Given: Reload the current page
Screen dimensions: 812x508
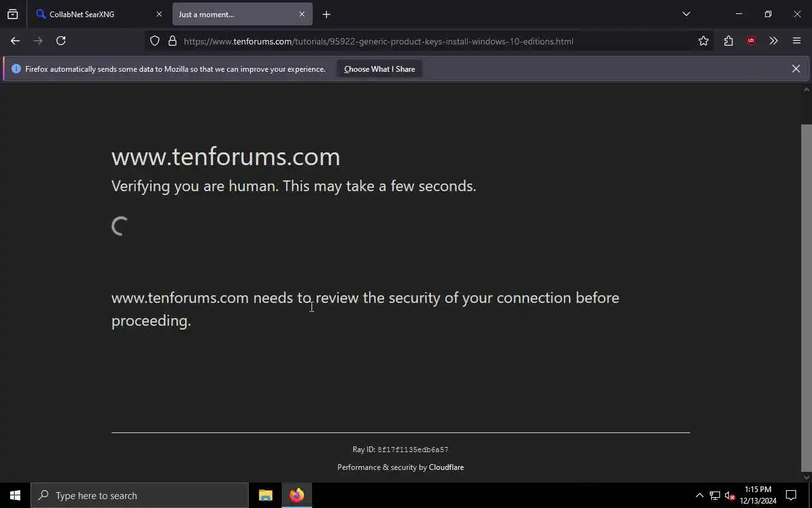Looking at the screenshot, I should pyautogui.click(x=61, y=41).
